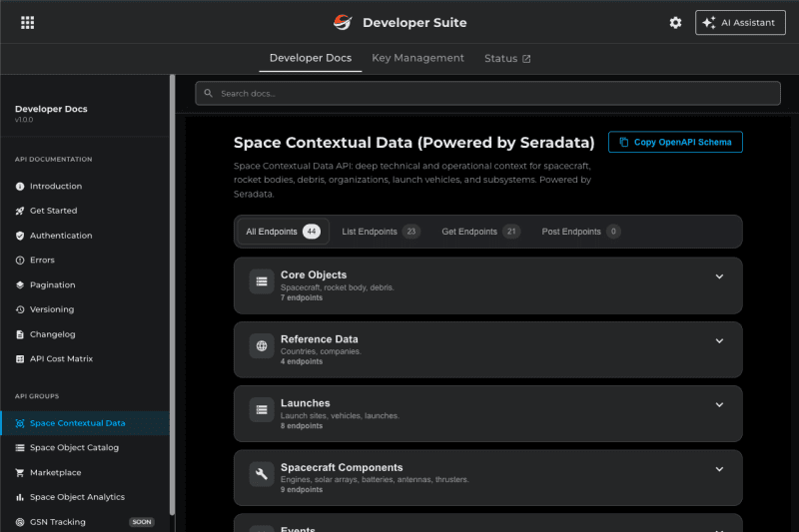Open settings via the gear icon

tap(675, 23)
